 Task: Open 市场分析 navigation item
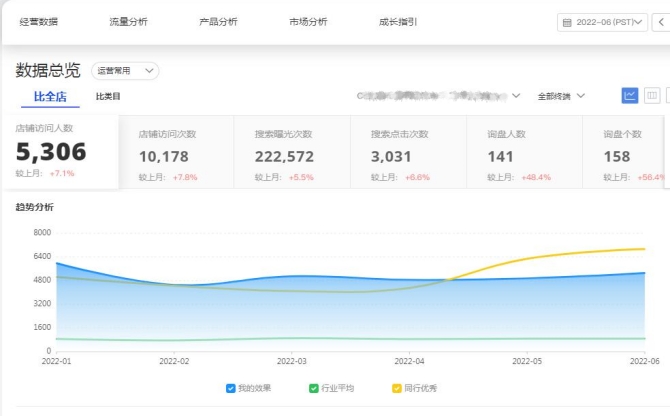click(308, 22)
